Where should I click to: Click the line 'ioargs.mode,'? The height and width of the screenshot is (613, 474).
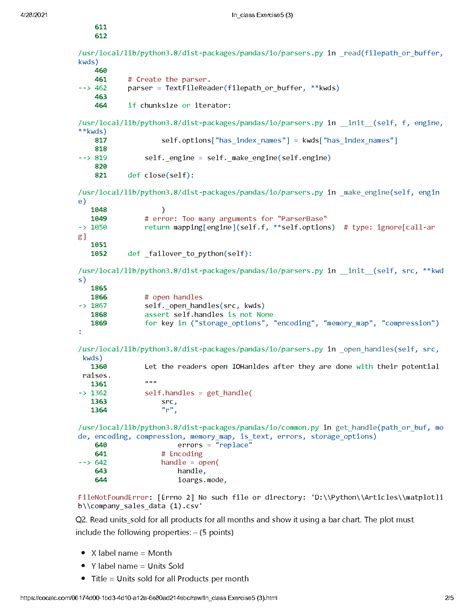pos(202,480)
